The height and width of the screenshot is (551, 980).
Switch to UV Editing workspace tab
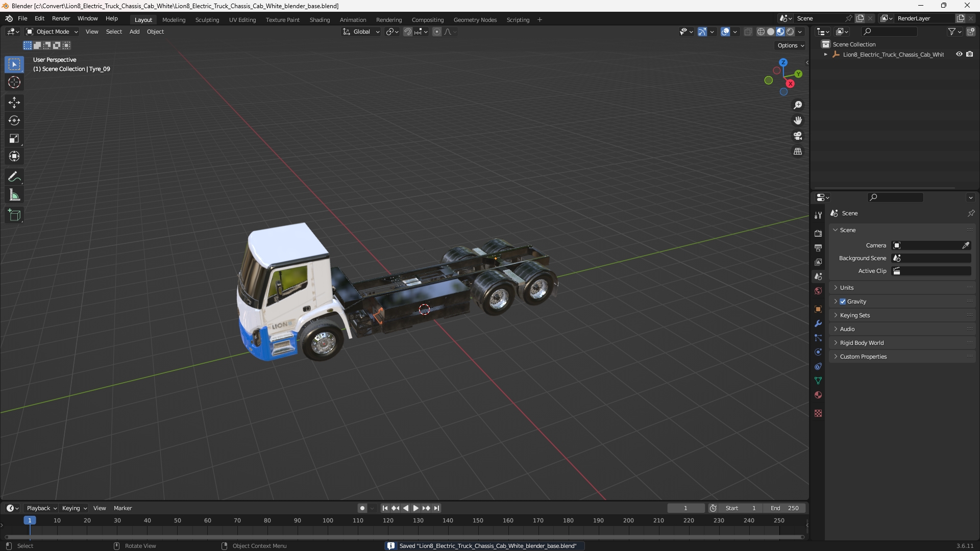click(242, 20)
